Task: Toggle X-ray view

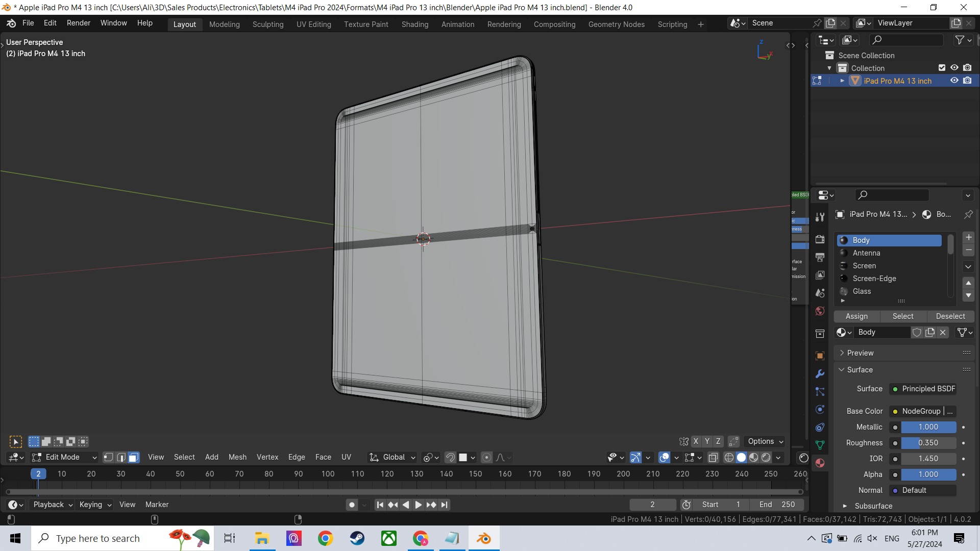Action: click(713, 457)
